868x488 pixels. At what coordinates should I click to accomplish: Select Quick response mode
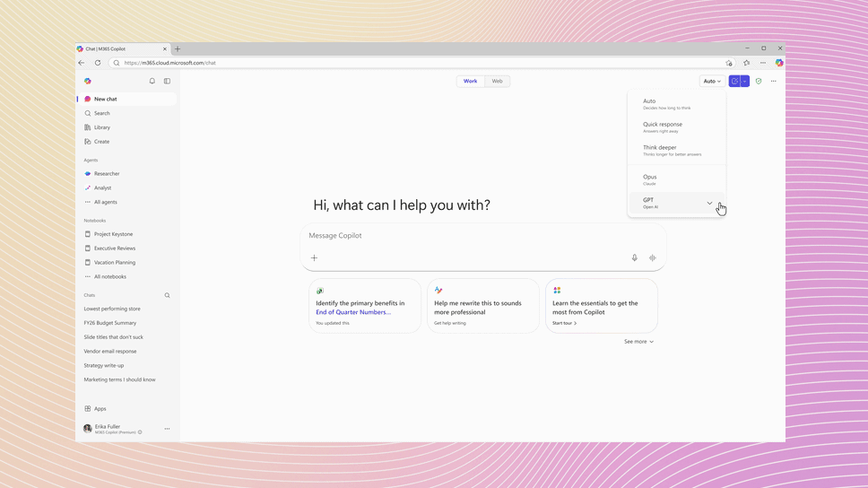[676, 127]
